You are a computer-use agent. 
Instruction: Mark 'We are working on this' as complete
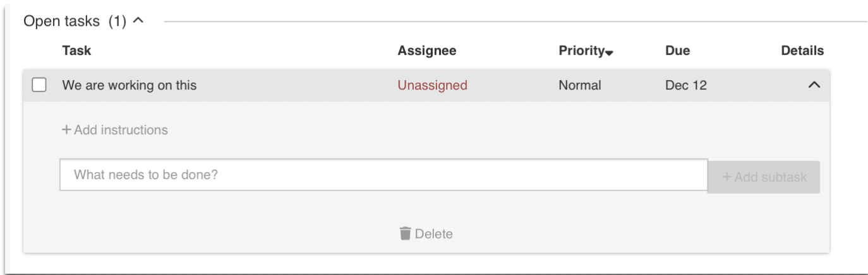click(39, 85)
